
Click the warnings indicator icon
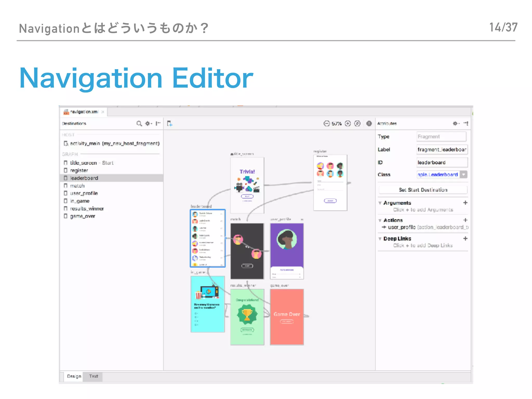pos(369,123)
